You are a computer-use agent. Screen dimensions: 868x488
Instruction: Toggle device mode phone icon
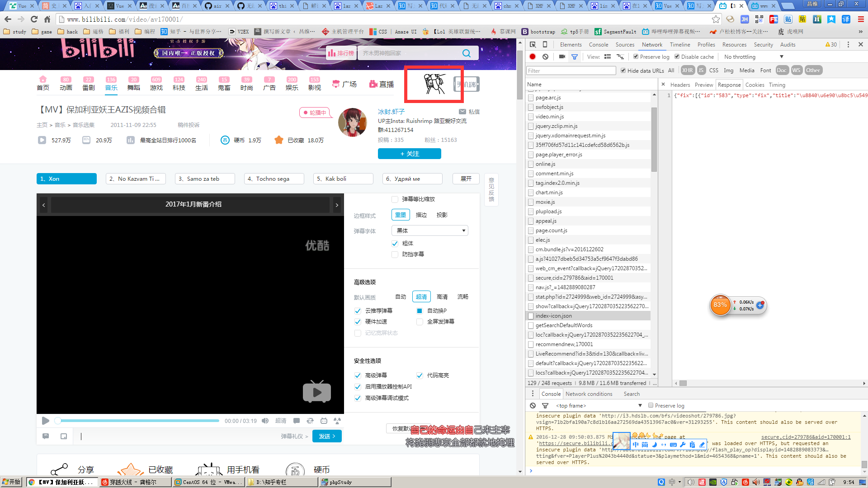pyautogui.click(x=545, y=44)
